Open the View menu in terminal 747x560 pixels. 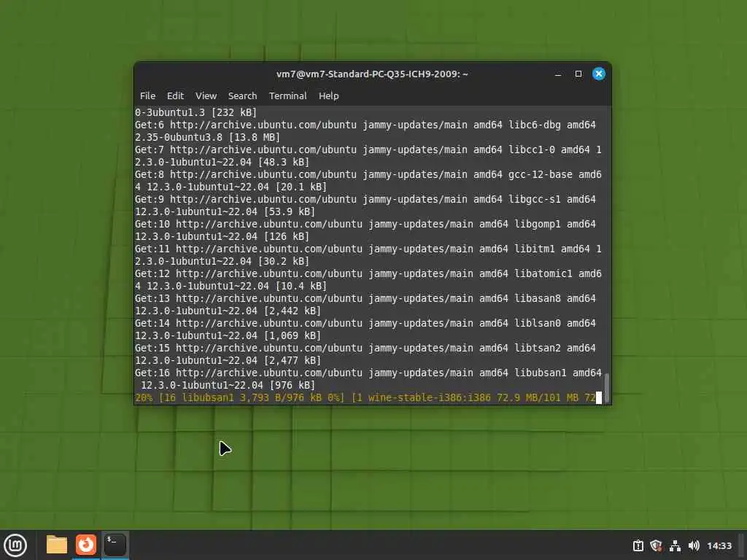pos(206,96)
